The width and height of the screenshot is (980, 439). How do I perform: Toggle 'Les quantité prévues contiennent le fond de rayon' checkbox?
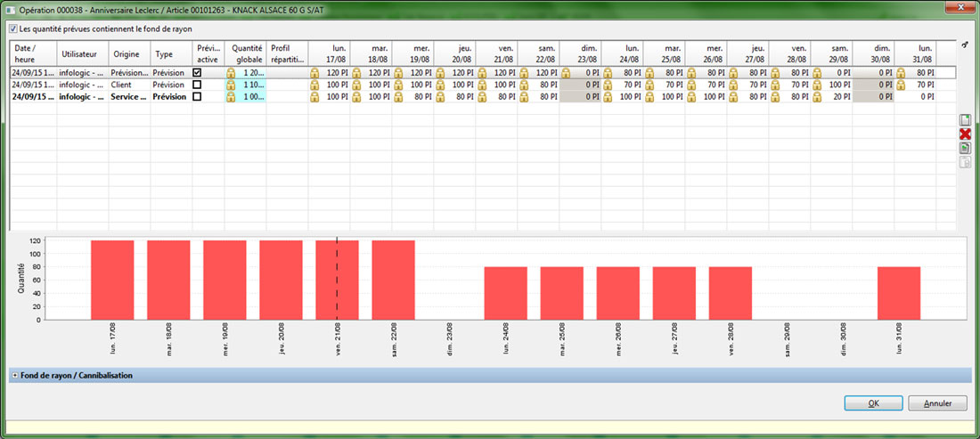(x=13, y=28)
